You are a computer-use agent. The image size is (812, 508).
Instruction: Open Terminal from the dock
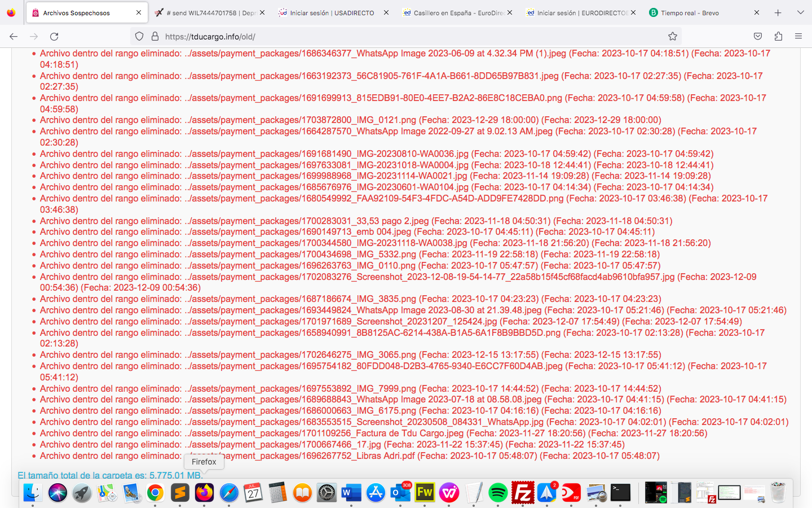coord(620,493)
